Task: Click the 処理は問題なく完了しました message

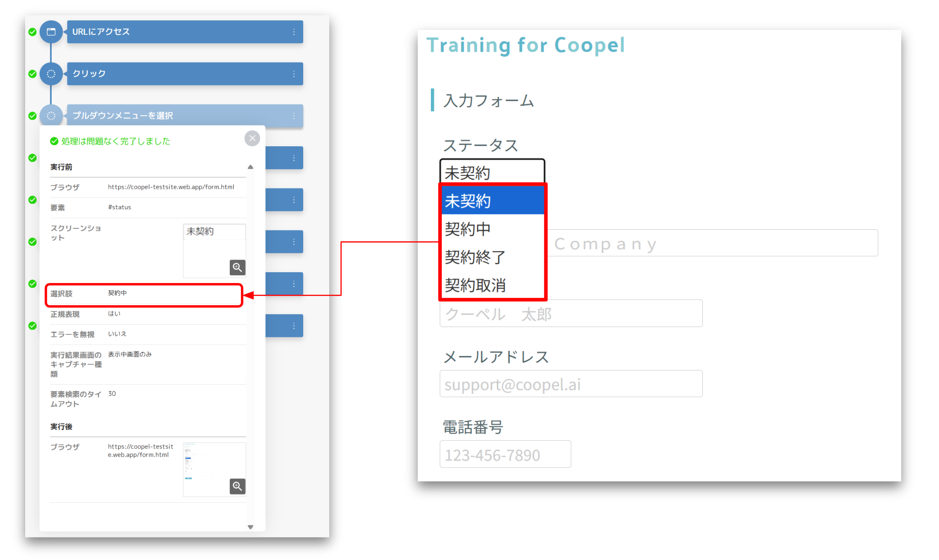Action: tap(116, 141)
